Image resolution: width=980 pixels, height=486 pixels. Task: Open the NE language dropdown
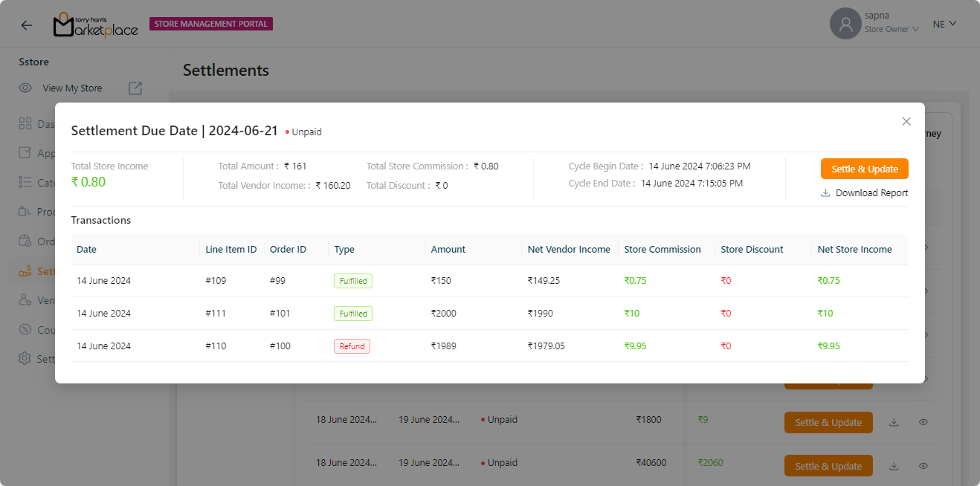[x=944, y=24]
